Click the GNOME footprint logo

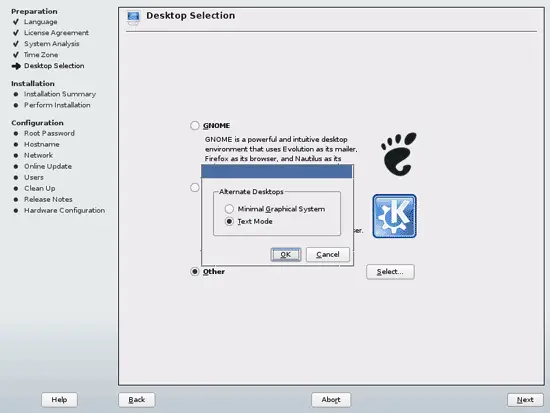399,154
